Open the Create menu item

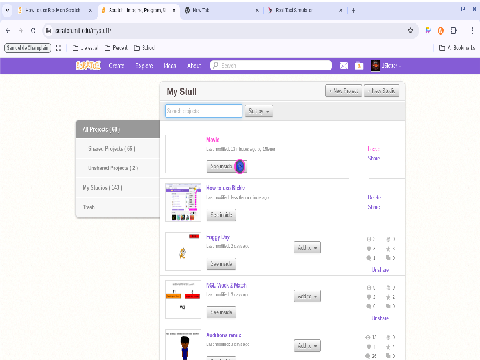coord(116,66)
